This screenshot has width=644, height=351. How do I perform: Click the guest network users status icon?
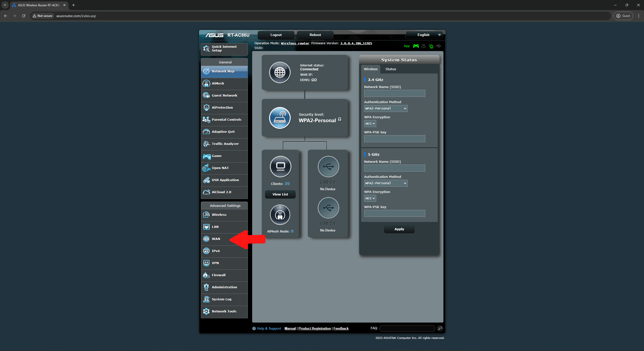pyautogui.click(x=424, y=46)
